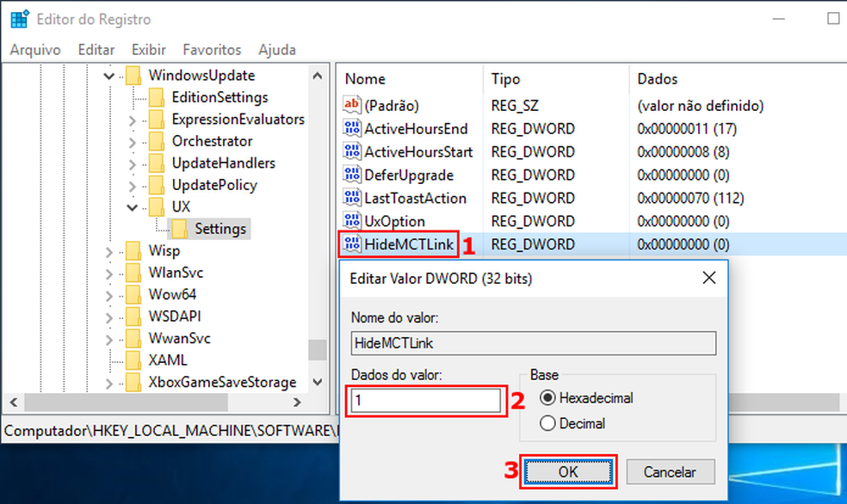Dismiss the dialog with Cancelar
847x504 pixels.
click(671, 471)
